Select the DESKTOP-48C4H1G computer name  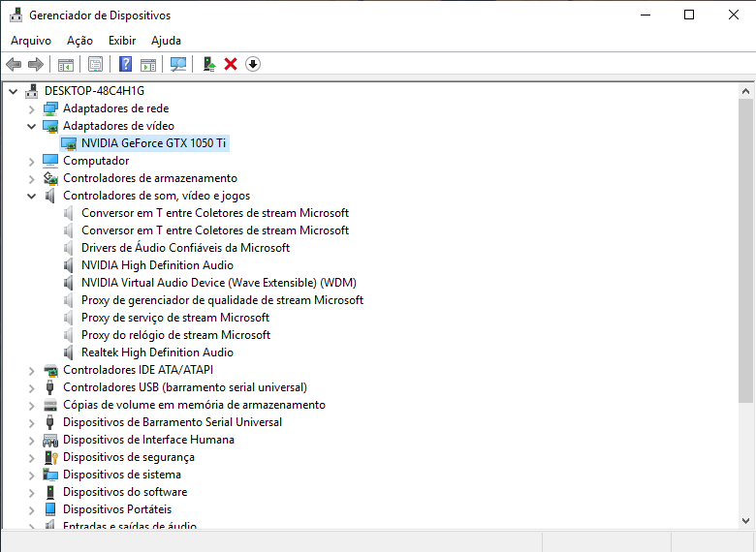point(94,91)
